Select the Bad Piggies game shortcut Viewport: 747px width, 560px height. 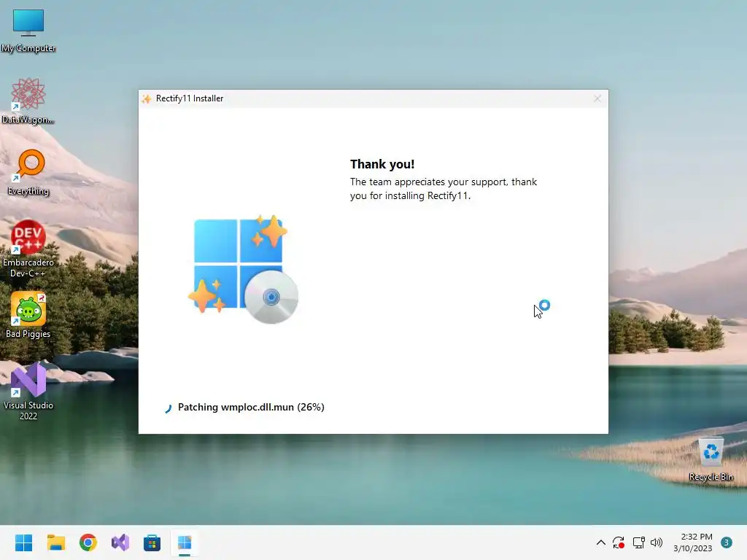click(x=28, y=315)
